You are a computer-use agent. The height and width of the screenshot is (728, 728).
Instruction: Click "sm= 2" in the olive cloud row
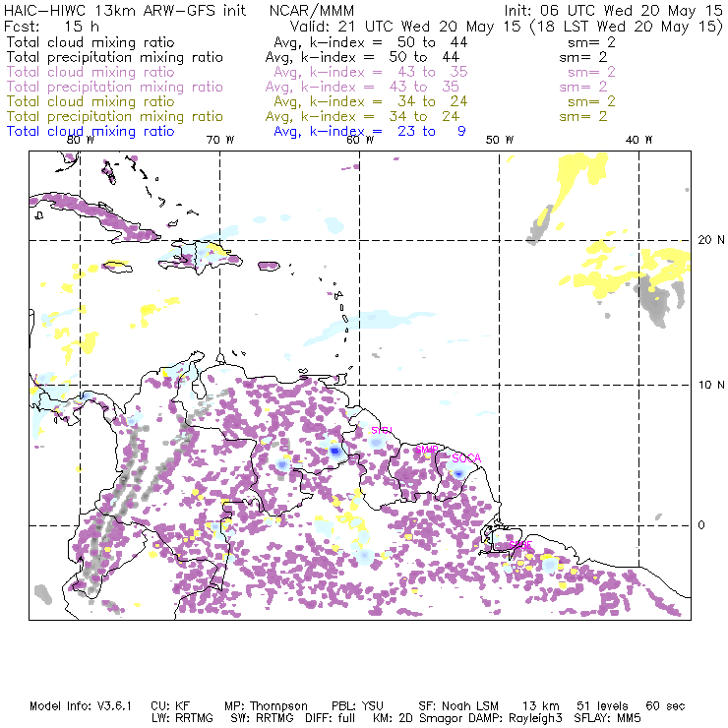(x=591, y=101)
